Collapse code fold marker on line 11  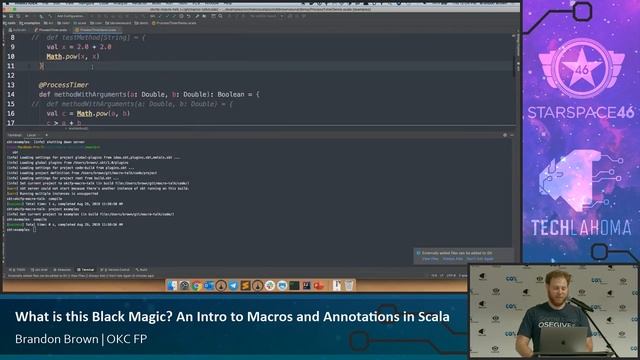point(29,66)
